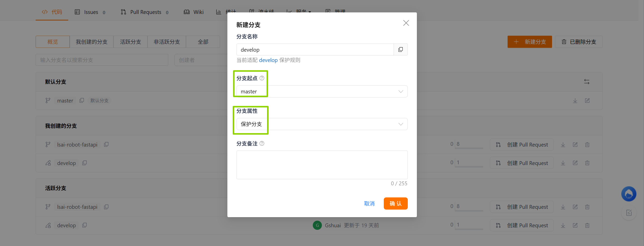Screen dimensions: 644x246
Task: Open the branch comparison icon on 默认分支 row
Action: coord(587,81)
